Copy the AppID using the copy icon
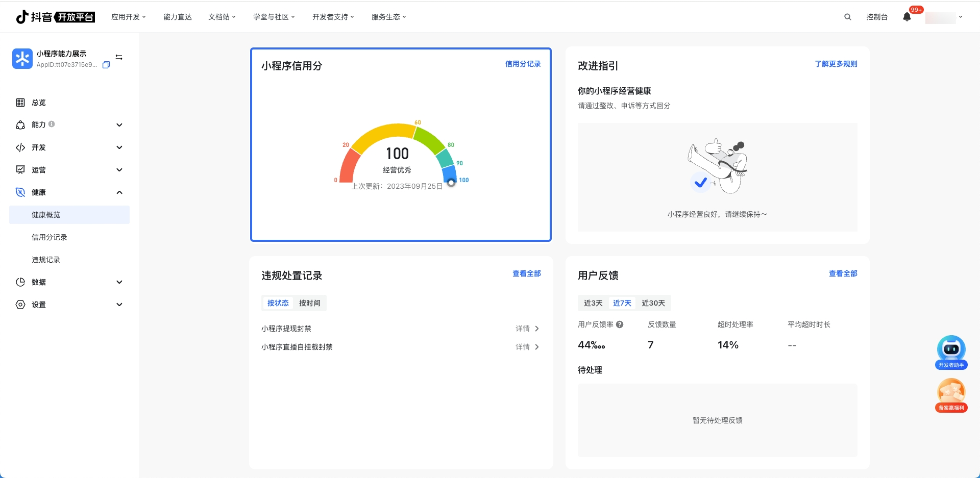The width and height of the screenshot is (980, 478). pyautogui.click(x=106, y=65)
